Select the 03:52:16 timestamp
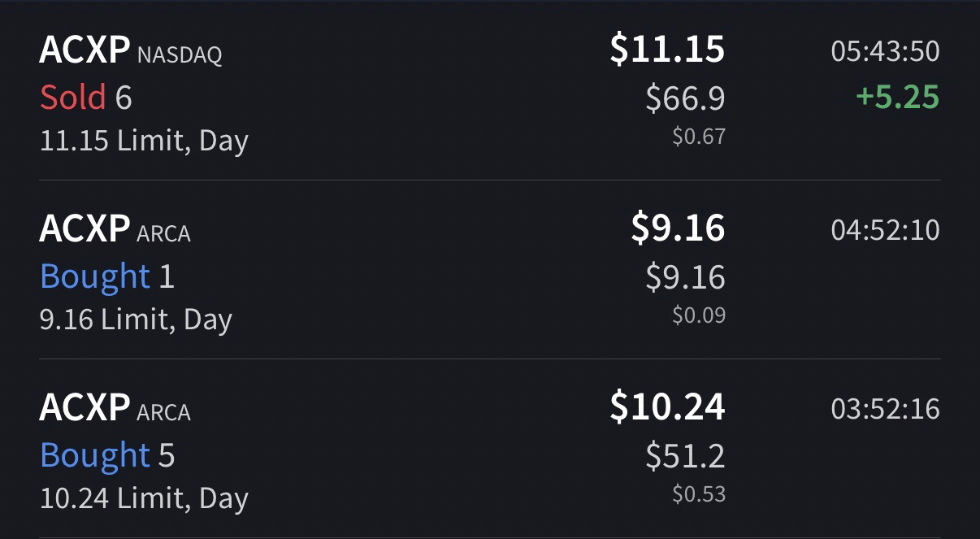The height and width of the screenshot is (539, 980). pyautogui.click(x=885, y=409)
